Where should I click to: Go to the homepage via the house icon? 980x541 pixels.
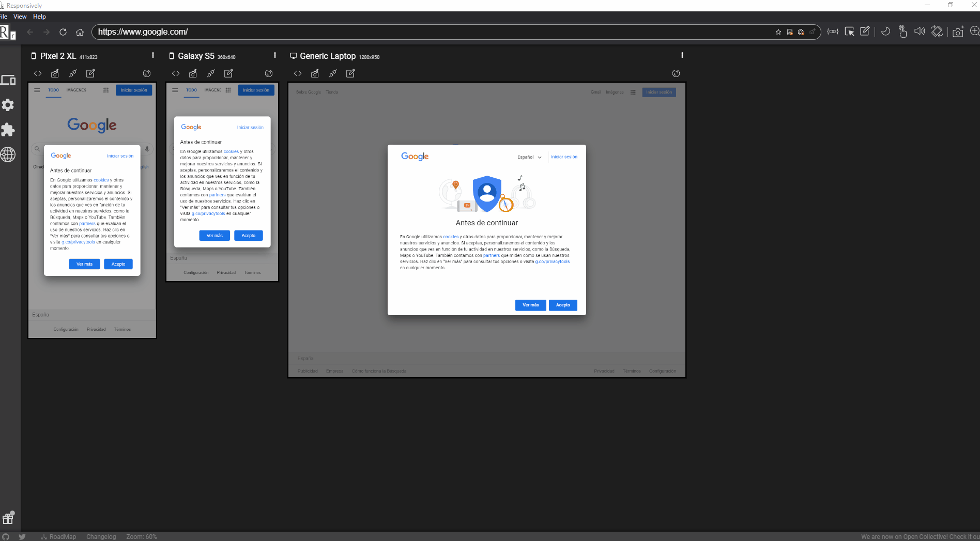80,32
